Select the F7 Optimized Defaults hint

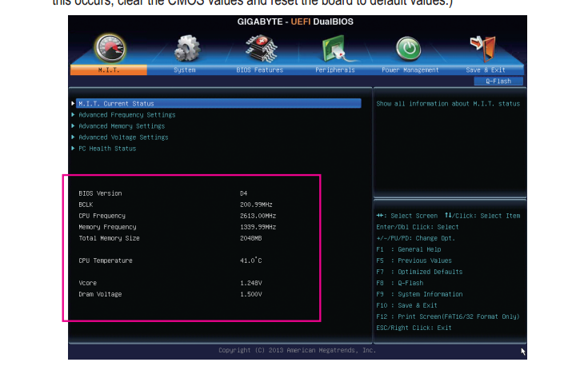419,272
